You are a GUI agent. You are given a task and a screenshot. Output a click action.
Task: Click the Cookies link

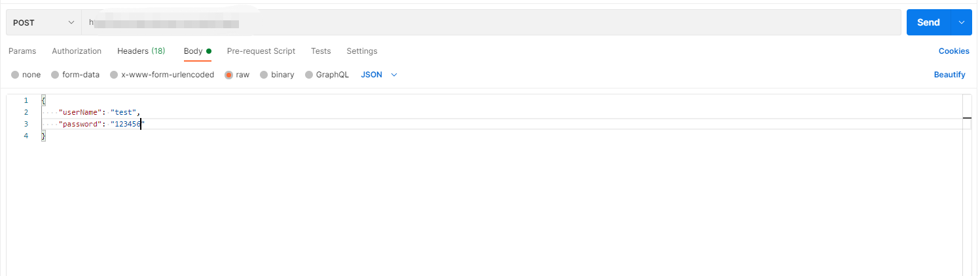[x=953, y=51]
